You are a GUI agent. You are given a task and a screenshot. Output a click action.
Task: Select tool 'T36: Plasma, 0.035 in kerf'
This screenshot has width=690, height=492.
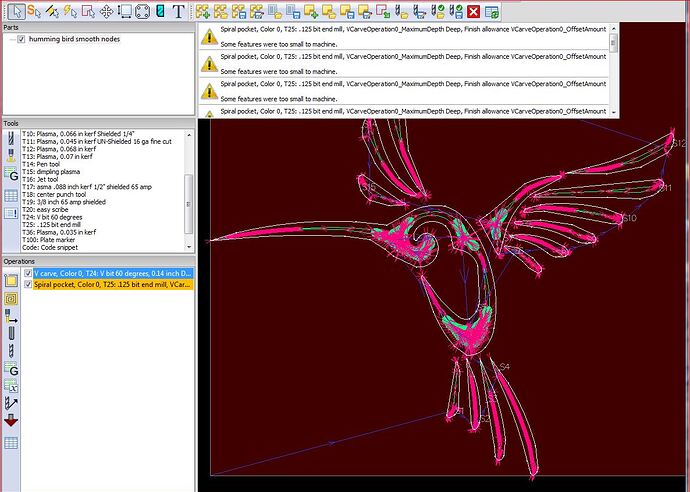tap(59, 232)
